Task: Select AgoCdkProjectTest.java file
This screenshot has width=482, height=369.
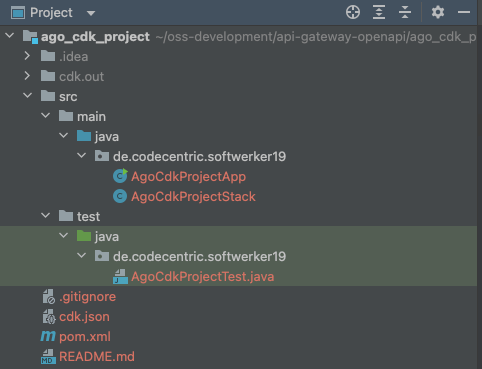Action: point(203,276)
